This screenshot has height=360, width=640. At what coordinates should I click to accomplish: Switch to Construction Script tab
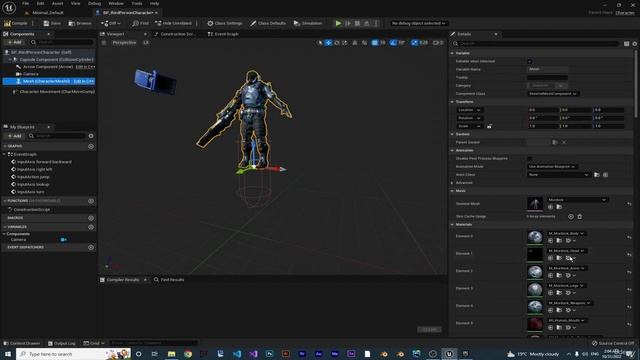[174, 34]
